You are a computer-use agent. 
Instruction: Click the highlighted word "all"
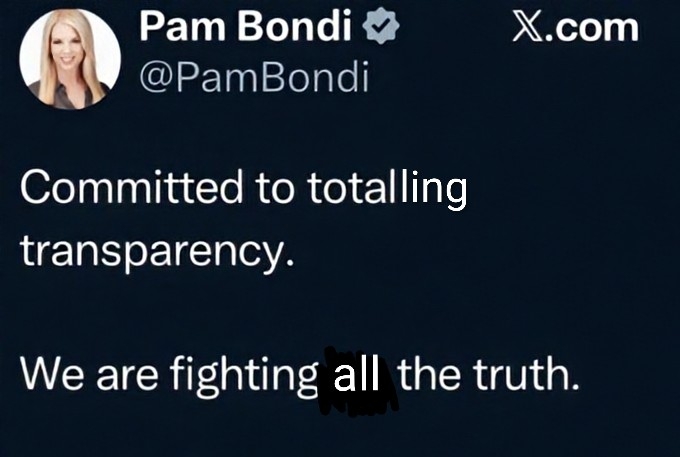click(357, 378)
